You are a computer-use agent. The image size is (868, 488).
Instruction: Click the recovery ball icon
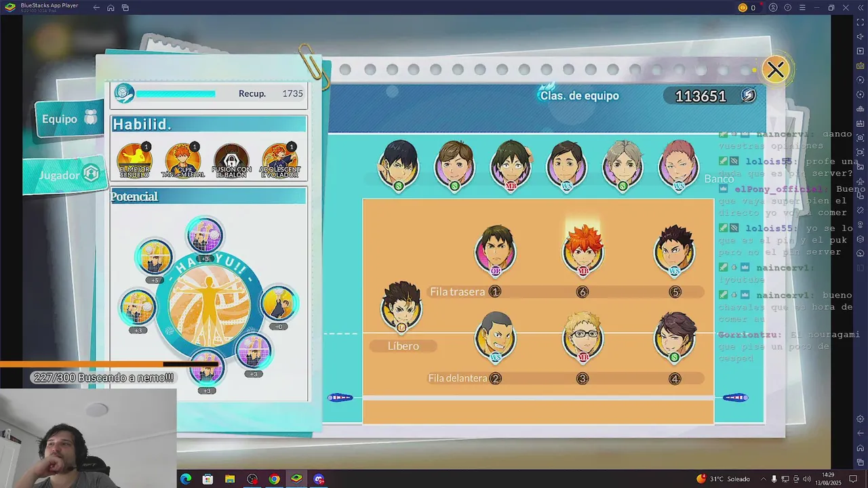pyautogui.click(x=124, y=94)
